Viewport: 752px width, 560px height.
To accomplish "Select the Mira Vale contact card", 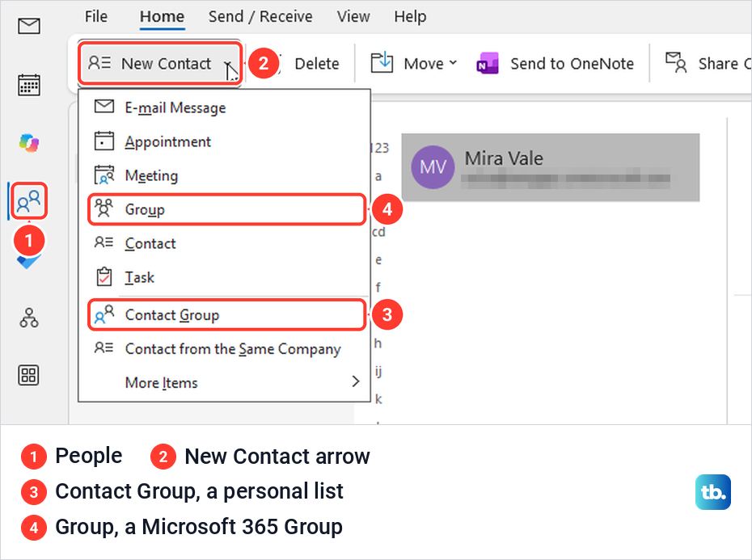I will click(x=551, y=167).
